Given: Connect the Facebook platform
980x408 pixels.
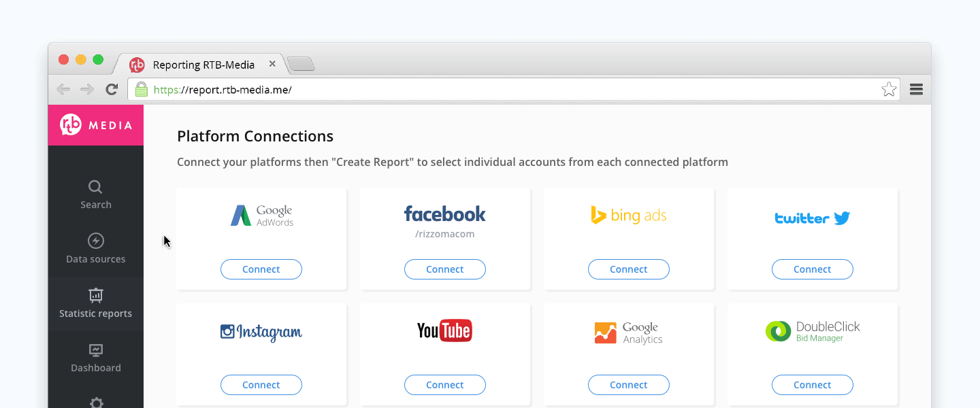Looking at the screenshot, I should click(x=445, y=269).
